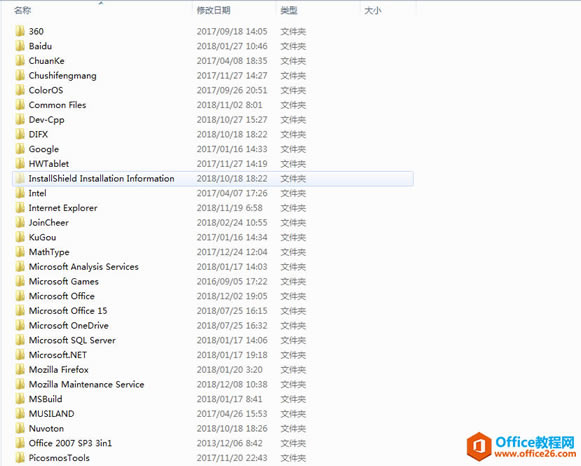
Task: Click the name Microsoft Analysis Services
Action: (x=84, y=267)
